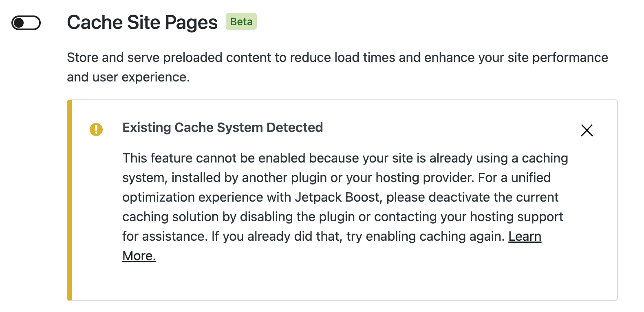The image size is (644, 312).
Task: Click the Beta label next to the title
Action: [x=241, y=22]
